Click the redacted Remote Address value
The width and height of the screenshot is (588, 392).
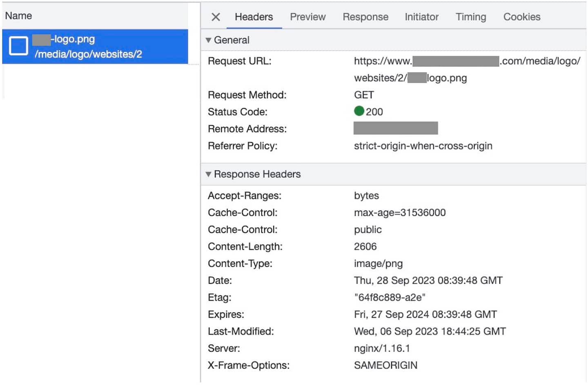point(395,128)
